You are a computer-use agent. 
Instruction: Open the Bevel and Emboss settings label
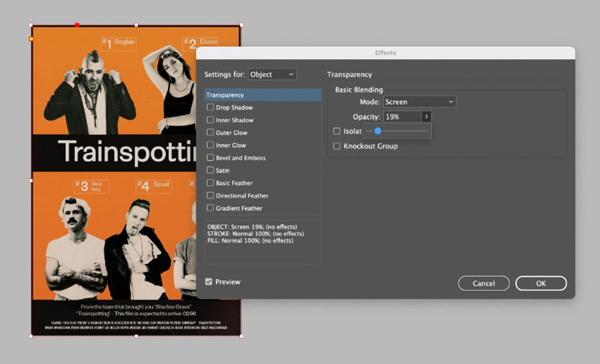coord(241,158)
